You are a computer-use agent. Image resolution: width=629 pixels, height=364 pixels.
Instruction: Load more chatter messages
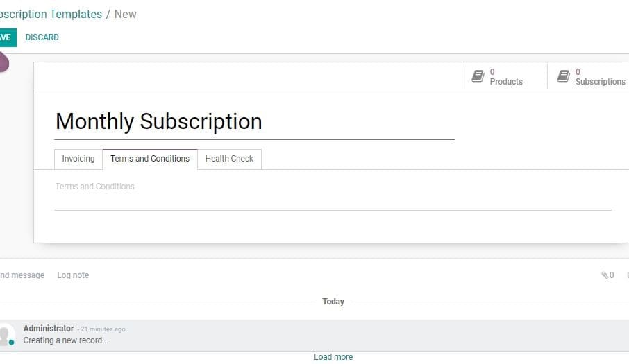pos(333,357)
